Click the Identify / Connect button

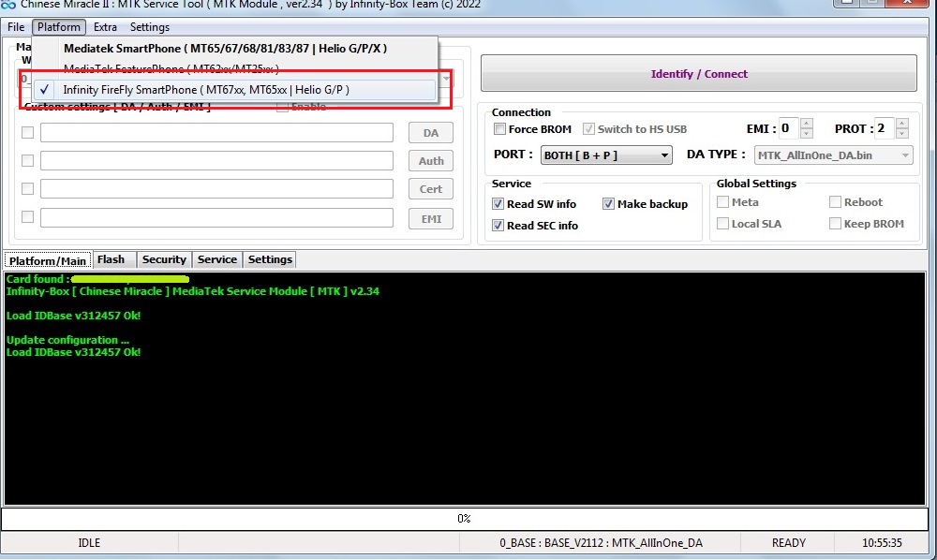[699, 73]
